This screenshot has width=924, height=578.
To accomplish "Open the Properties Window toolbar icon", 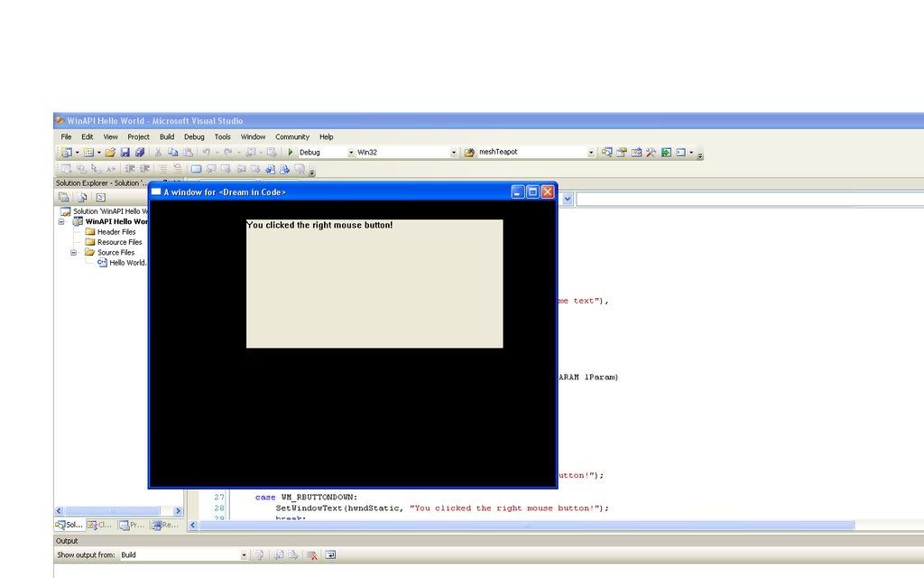I will pos(621,152).
